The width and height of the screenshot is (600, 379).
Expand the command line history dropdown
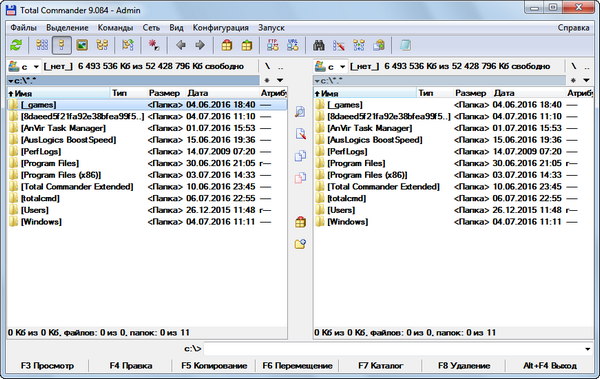pos(587,349)
